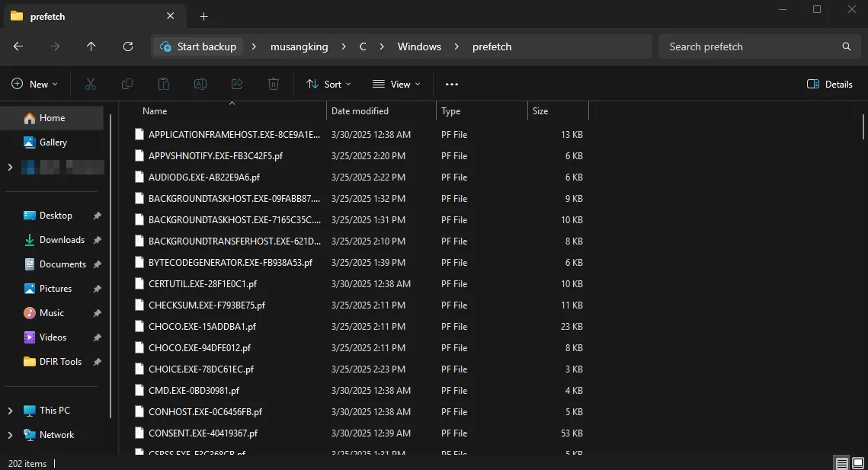The width and height of the screenshot is (868, 470).
Task: Click pin icon next to Downloads
Action: [x=98, y=240]
